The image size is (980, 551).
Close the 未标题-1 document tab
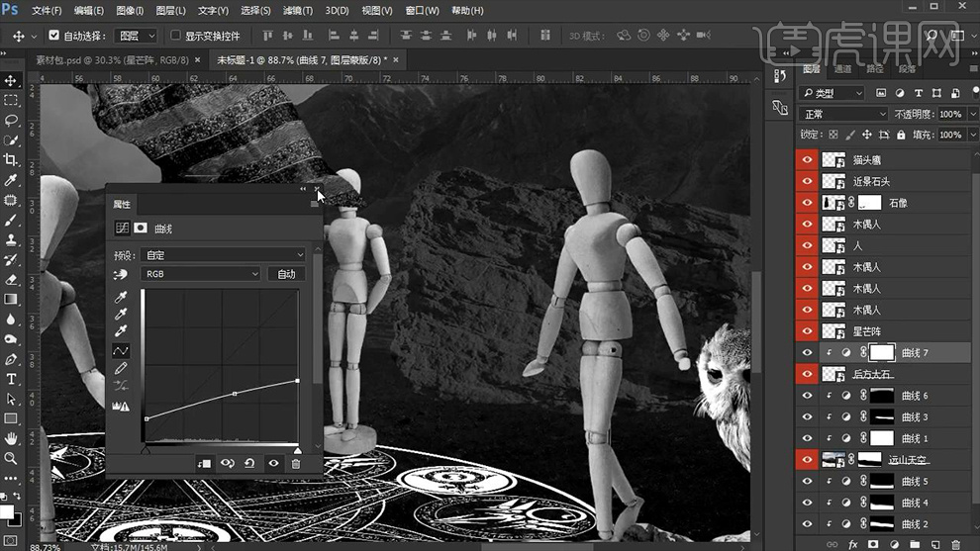coord(395,60)
